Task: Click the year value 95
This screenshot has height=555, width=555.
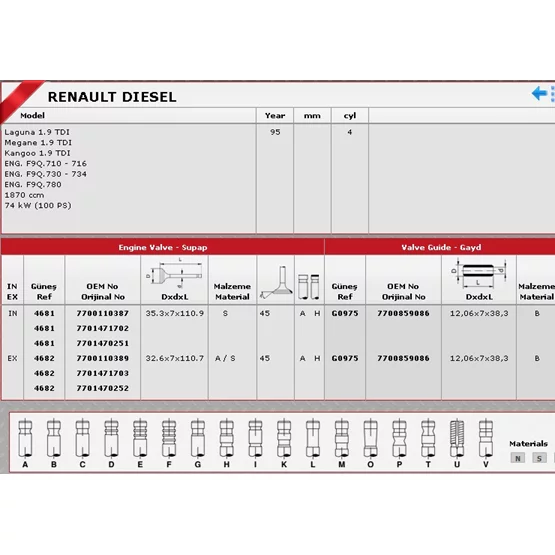Action: (x=275, y=132)
